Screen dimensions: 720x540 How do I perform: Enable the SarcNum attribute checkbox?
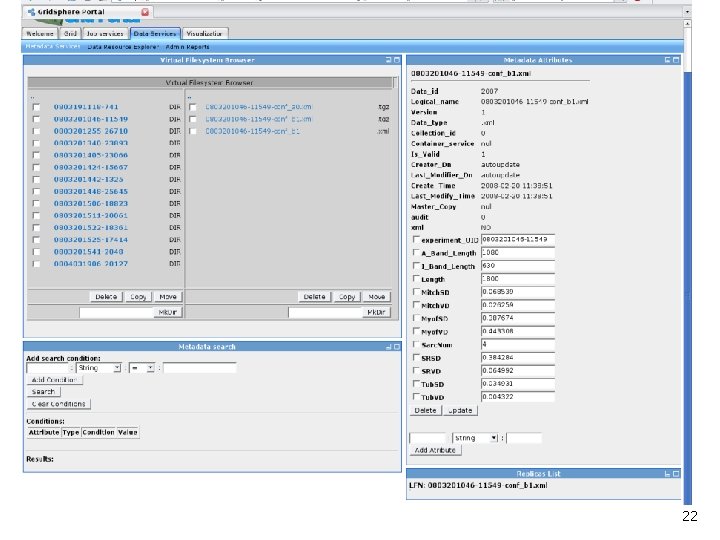click(x=416, y=345)
